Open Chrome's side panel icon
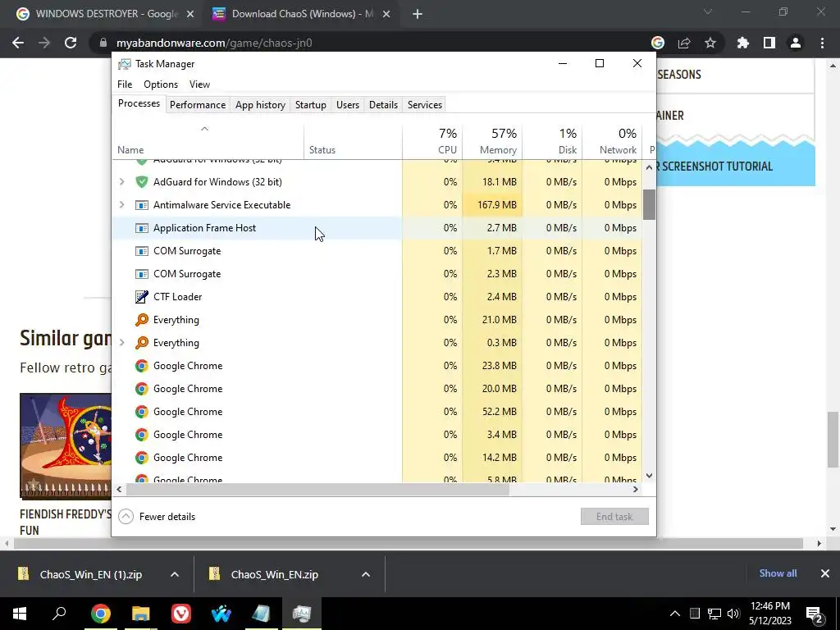This screenshot has width=840, height=630. (x=769, y=43)
